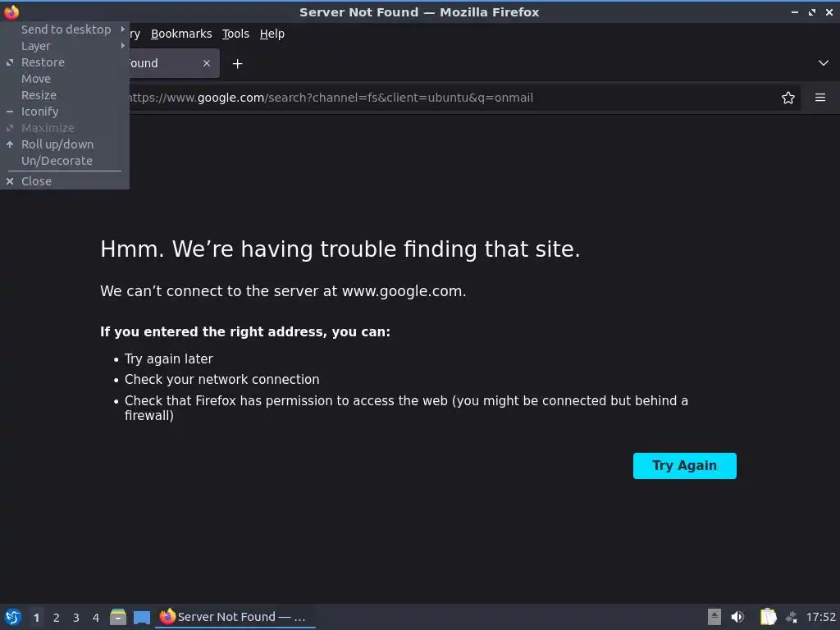Select Resize in window menu

[65, 95]
